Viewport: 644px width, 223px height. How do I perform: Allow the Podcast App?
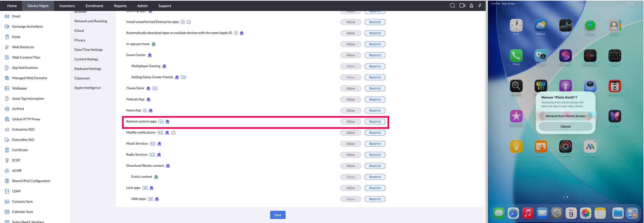point(351,99)
